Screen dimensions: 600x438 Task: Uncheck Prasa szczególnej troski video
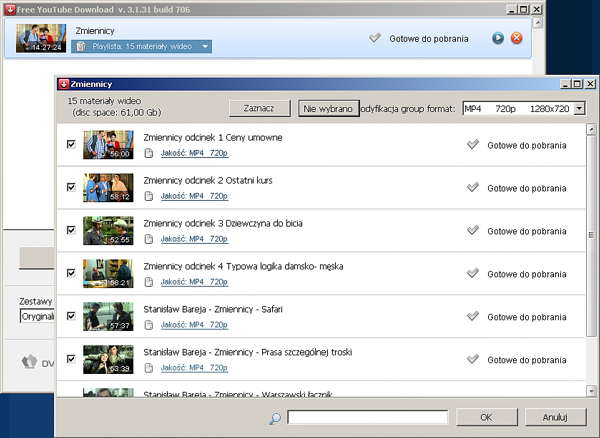[x=71, y=358]
